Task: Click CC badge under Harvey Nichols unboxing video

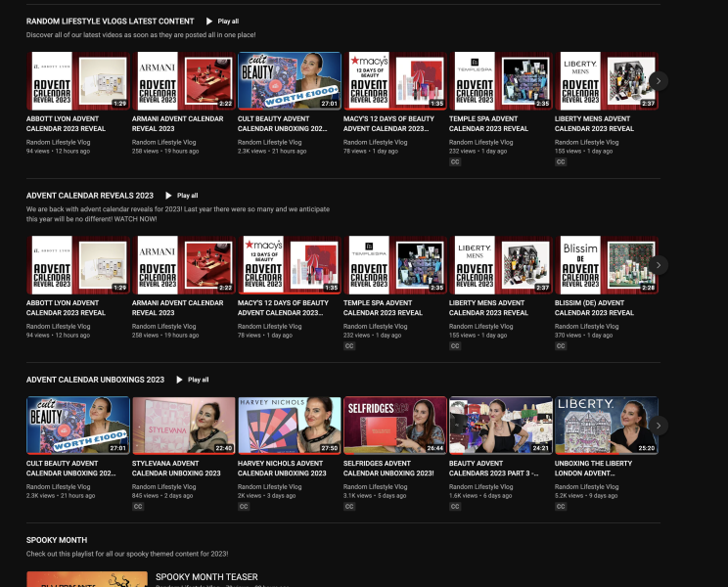Action: (x=244, y=507)
